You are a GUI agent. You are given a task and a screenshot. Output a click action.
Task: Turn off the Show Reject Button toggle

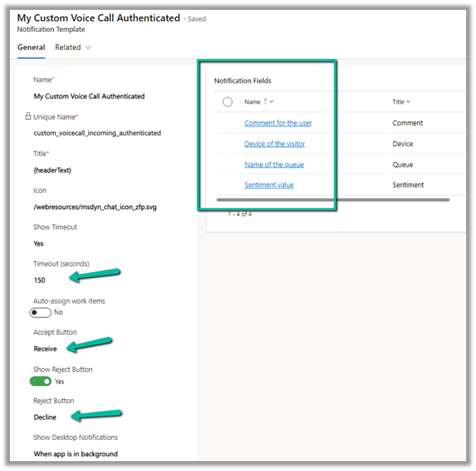click(x=40, y=382)
